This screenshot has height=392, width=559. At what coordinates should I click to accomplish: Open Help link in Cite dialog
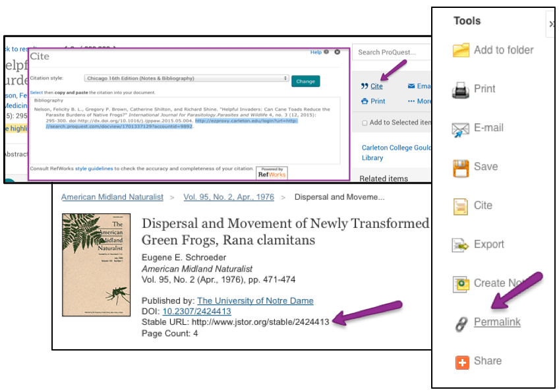[316, 52]
